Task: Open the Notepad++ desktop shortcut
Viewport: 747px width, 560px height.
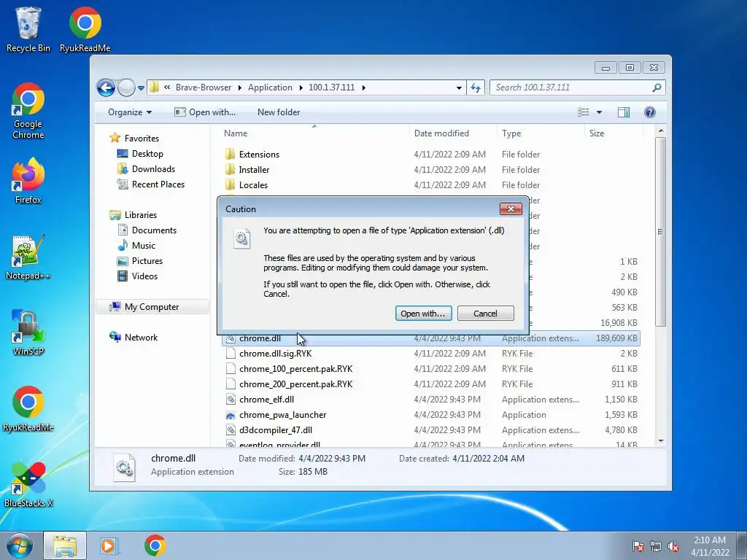Action: 28,257
